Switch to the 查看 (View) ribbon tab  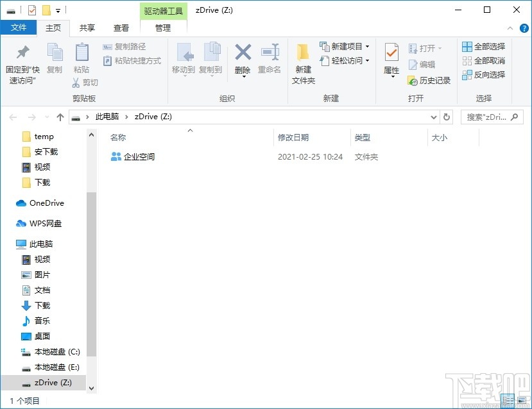121,28
